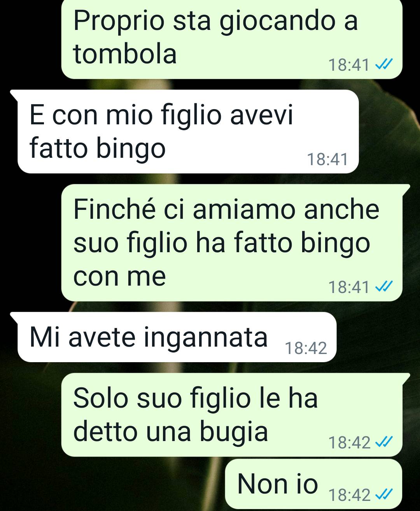The image size is (420, 511).
Task: Click the 18:41 timestamp on the 'tombola' message
Action: coord(349,65)
